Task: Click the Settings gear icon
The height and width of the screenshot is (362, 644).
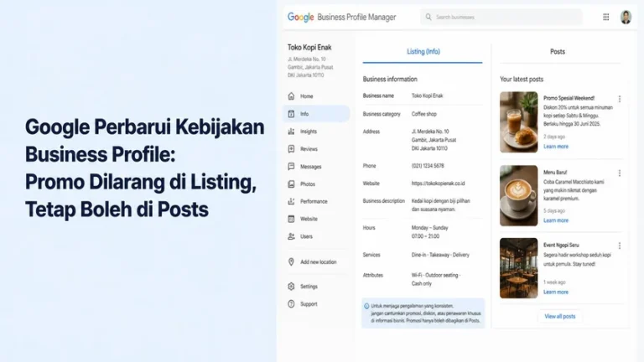Action: (x=291, y=287)
